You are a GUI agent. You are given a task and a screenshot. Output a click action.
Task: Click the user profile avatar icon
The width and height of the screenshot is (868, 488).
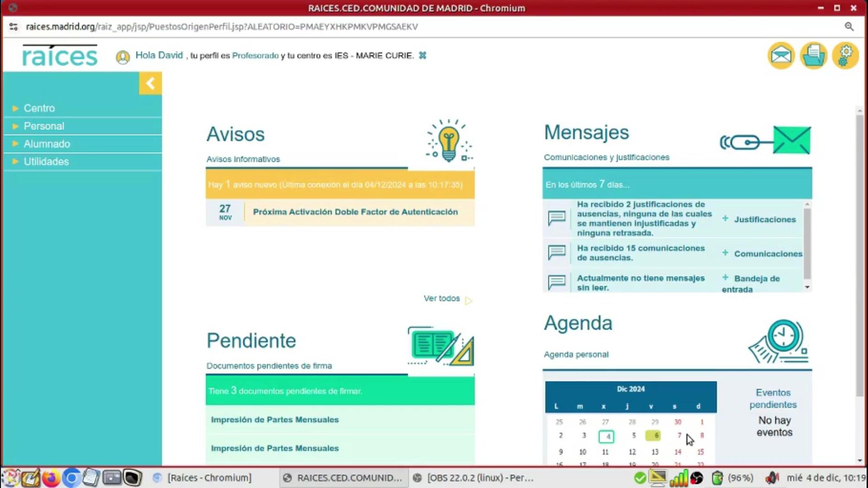[x=123, y=57]
